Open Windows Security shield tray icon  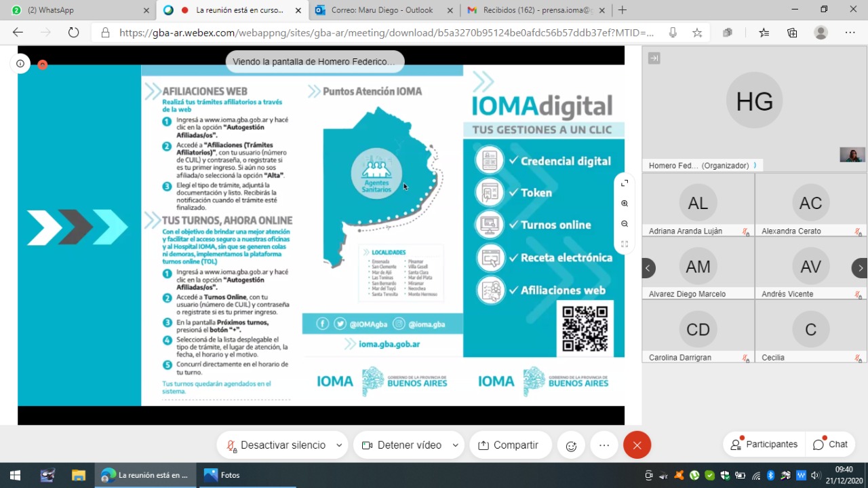(x=726, y=475)
